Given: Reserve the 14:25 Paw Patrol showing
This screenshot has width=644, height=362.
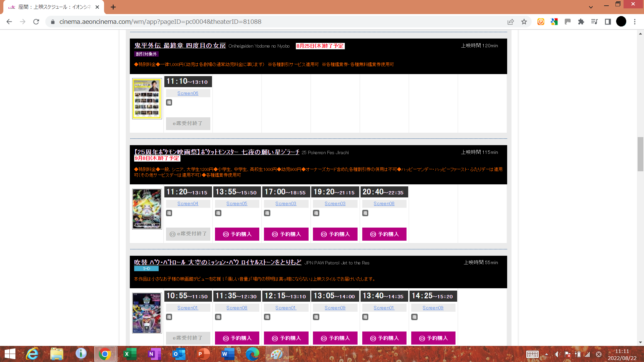Looking at the screenshot, I should pyautogui.click(x=433, y=338).
